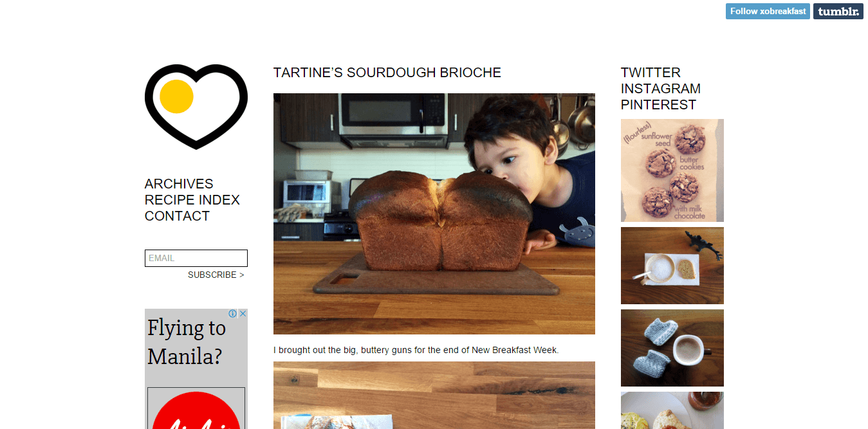The image size is (868, 429).
Task: Visit the Twitter link
Action: click(x=651, y=73)
